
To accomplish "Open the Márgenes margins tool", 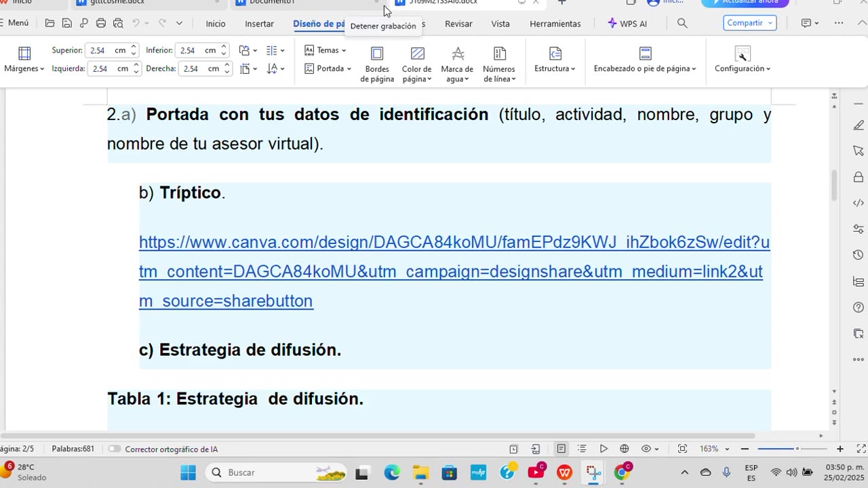I will [24, 60].
